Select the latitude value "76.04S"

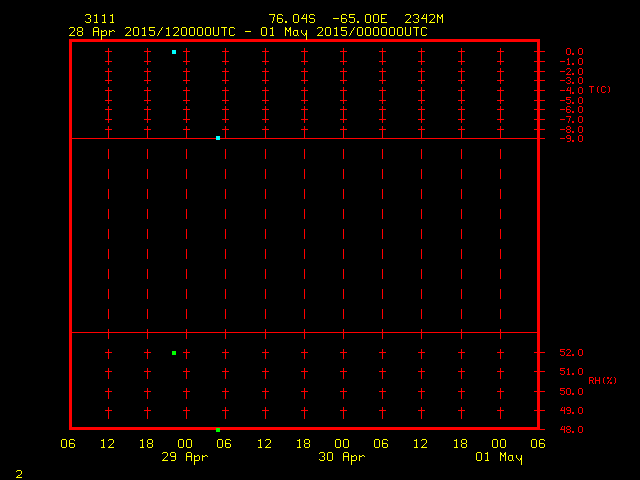(x=292, y=19)
